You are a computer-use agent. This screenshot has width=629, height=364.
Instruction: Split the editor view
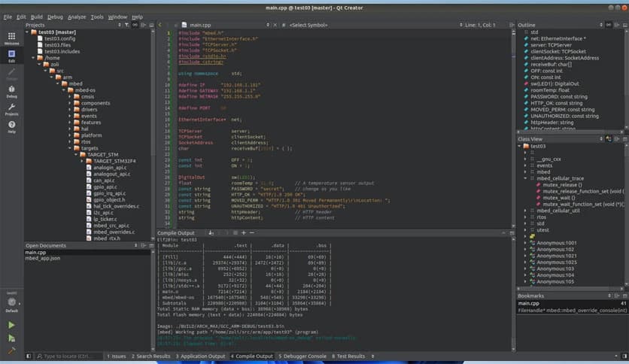click(512, 25)
